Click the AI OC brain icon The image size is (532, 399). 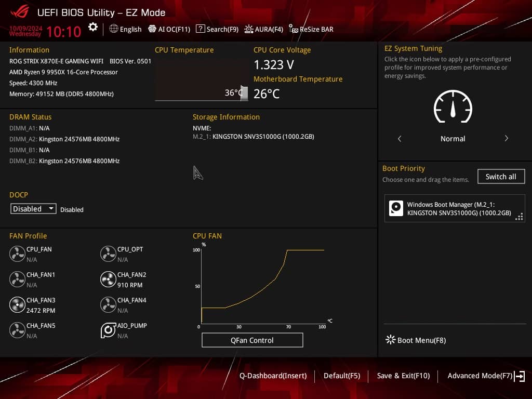(152, 29)
